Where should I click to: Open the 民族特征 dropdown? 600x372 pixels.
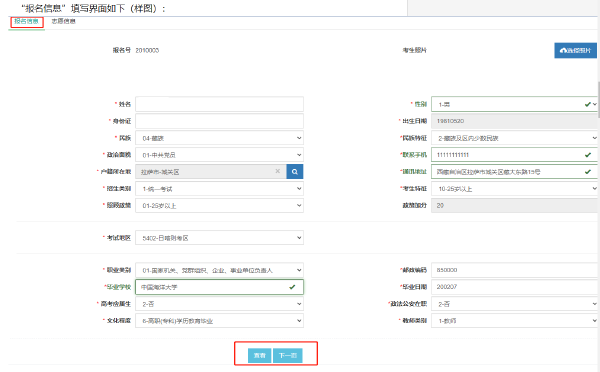click(x=515, y=138)
